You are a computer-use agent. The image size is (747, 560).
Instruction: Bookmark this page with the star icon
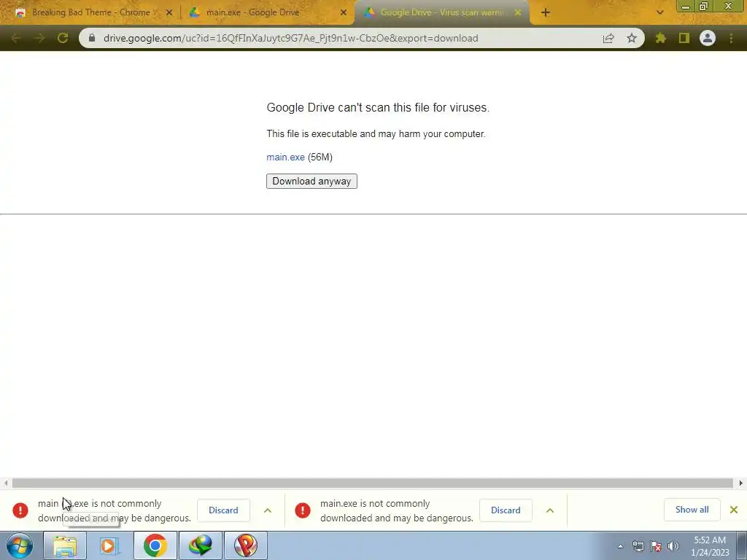click(632, 38)
